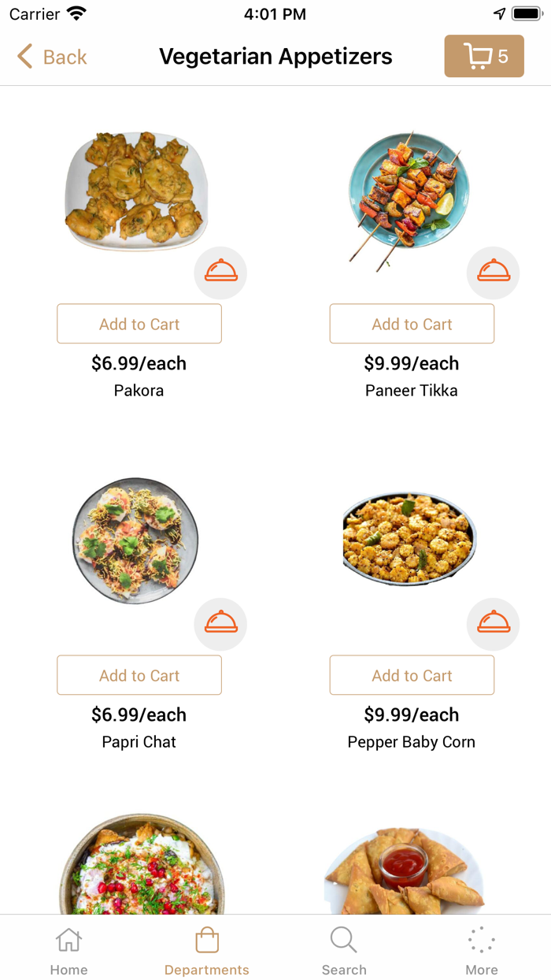This screenshot has width=551, height=980.
Task: Tap the dish serving icon on Pakora
Action: pos(220,271)
